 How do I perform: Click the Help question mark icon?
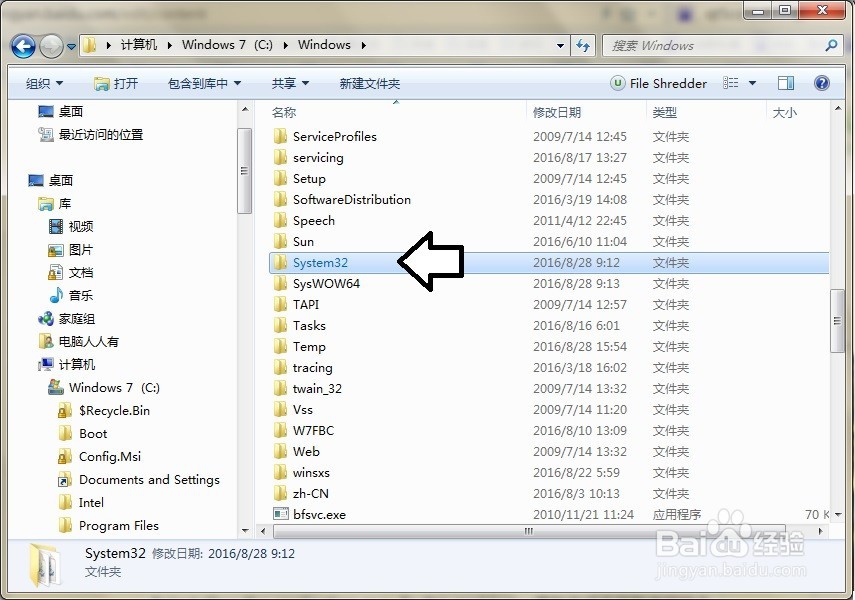pyautogui.click(x=821, y=83)
